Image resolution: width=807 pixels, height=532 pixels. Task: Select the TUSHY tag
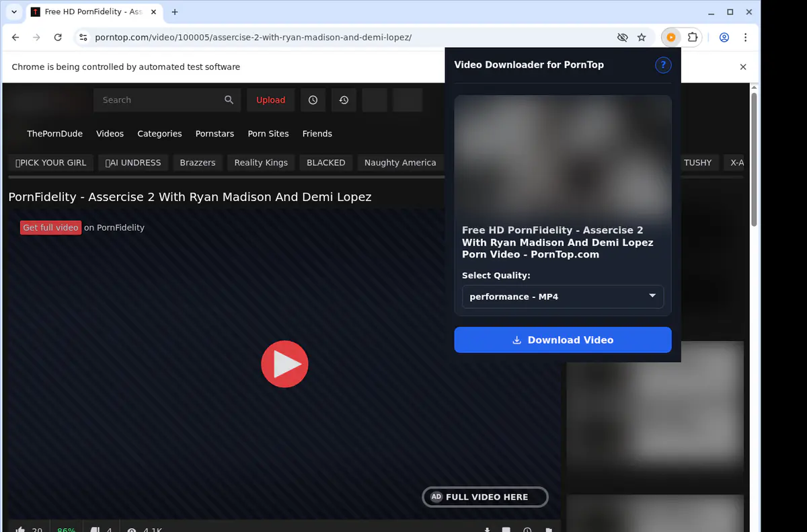coord(697,163)
